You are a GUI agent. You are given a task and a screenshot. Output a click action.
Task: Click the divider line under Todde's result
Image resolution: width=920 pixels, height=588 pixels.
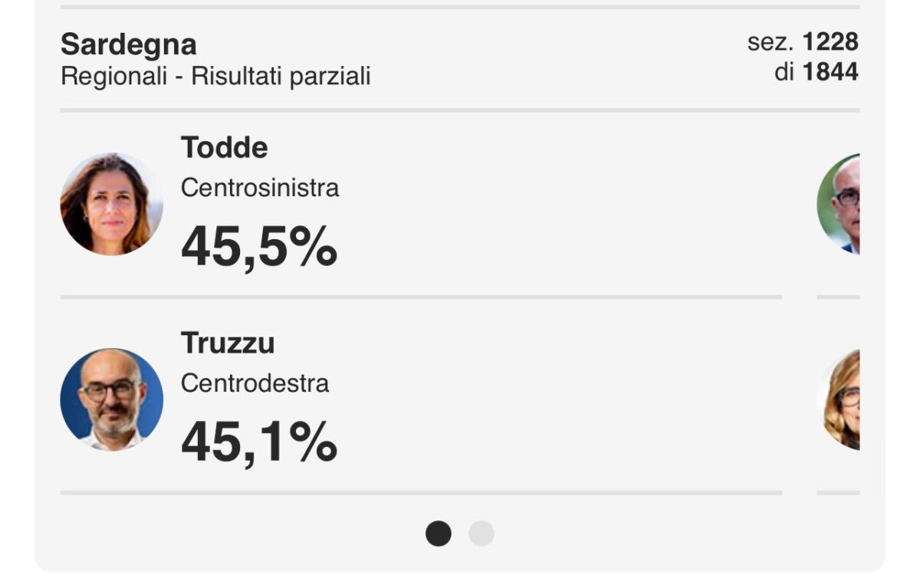pos(421,297)
